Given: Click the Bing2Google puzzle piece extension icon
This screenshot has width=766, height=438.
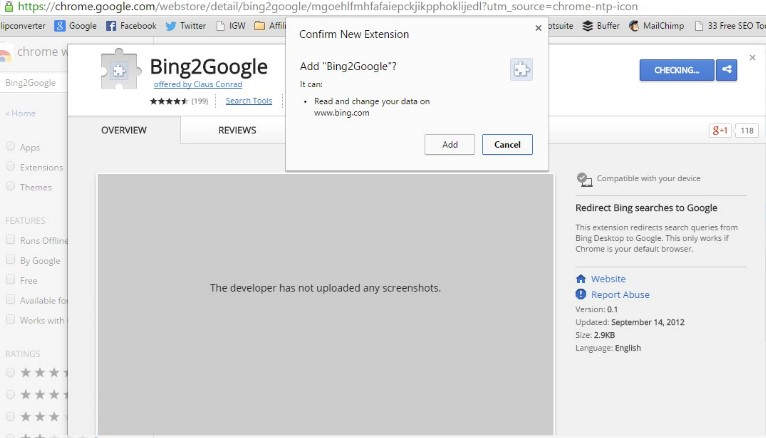Looking at the screenshot, I should click(x=121, y=71).
